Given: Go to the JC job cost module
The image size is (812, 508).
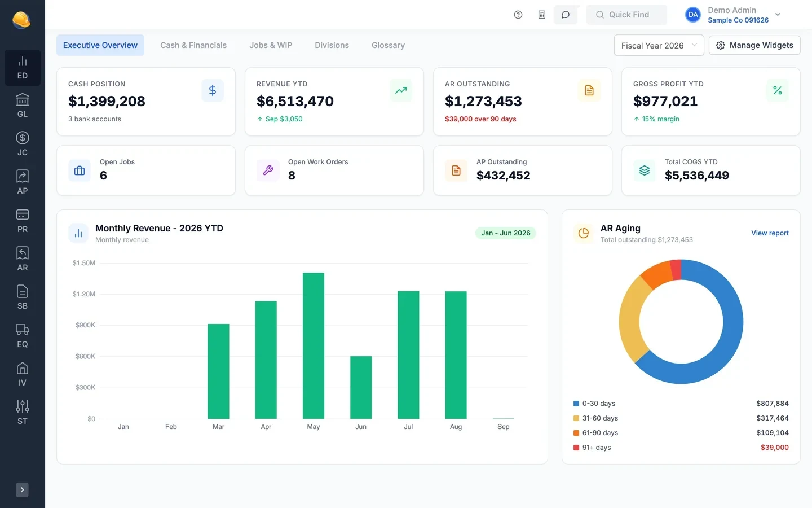Looking at the screenshot, I should coord(23,144).
